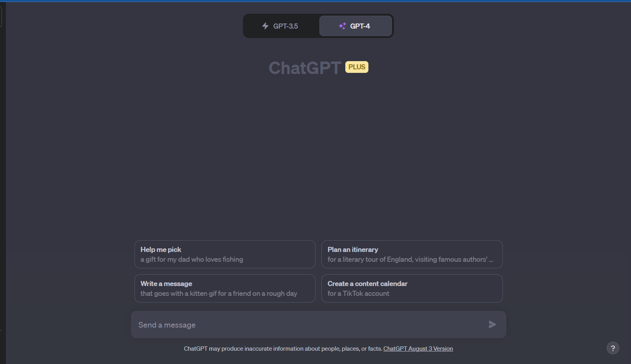Screen dimensions: 631x364
Task: Click the ChatGPT heading text
Action: click(305, 68)
